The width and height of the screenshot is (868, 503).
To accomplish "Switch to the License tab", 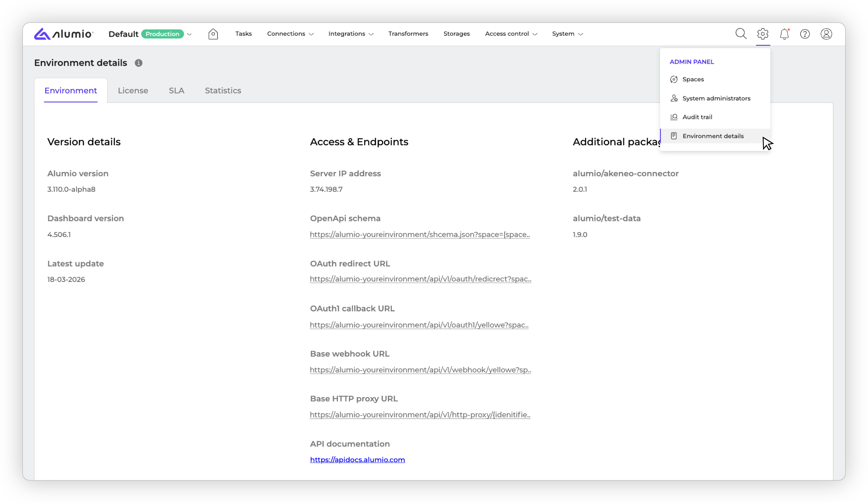I will pyautogui.click(x=133, y=90).
